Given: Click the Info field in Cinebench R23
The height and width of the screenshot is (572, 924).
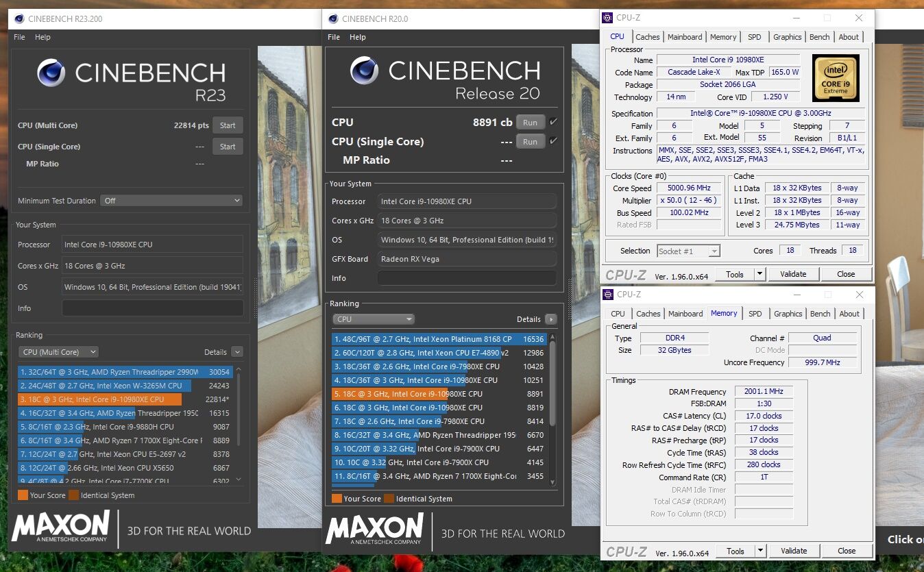Looking at the screenshot, I should pyautogui.click(x=152, y=308).
